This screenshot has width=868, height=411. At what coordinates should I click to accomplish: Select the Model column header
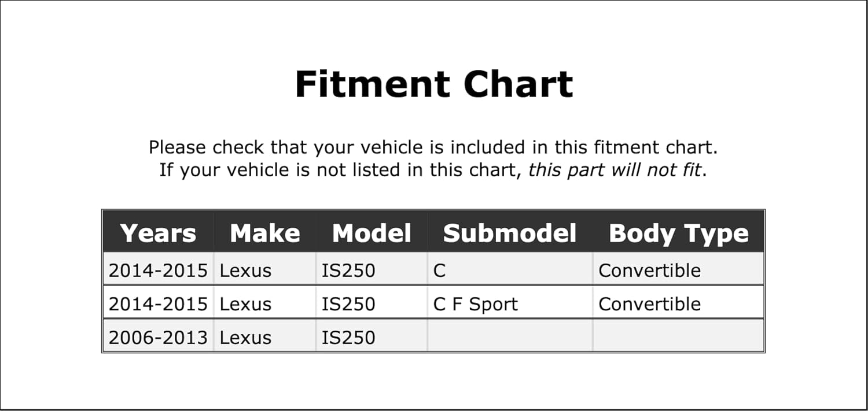pyautogui.click(x=372, y=234)
